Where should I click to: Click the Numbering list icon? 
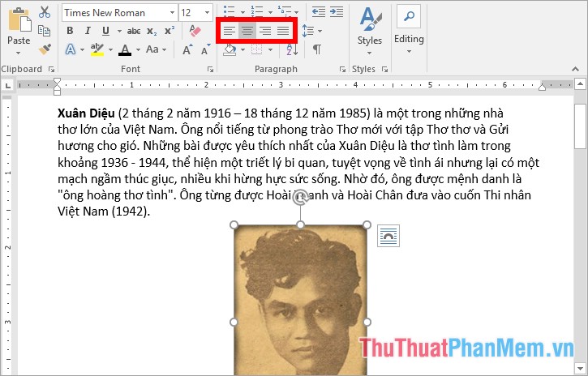[x=257, y=11]
